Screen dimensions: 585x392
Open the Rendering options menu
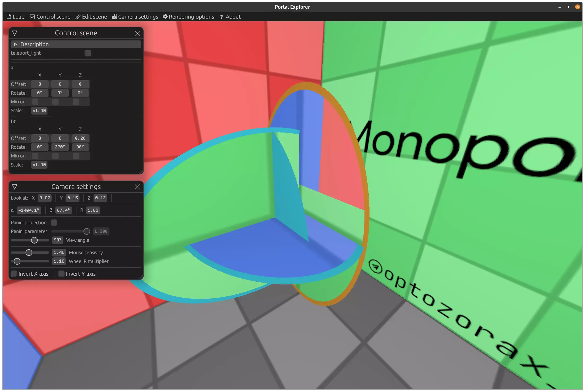[188, 17]
